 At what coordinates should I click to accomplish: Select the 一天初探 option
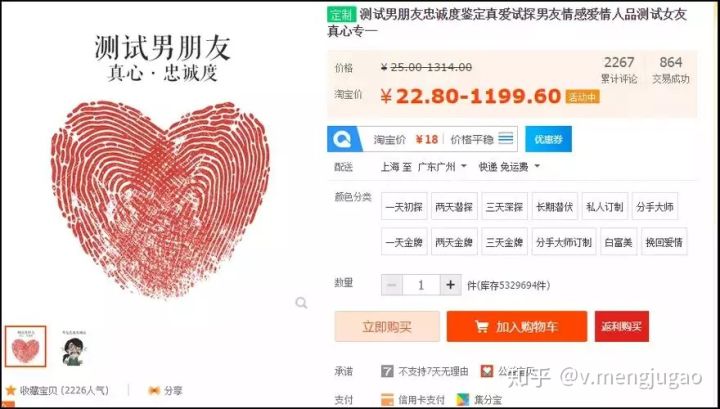[404, 207]
